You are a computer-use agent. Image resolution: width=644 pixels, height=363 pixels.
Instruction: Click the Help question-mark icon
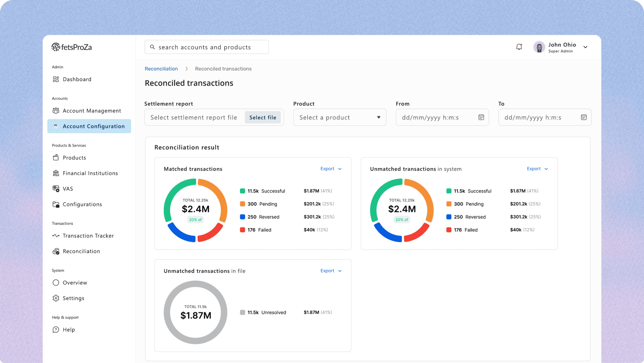tap(56, 330)
